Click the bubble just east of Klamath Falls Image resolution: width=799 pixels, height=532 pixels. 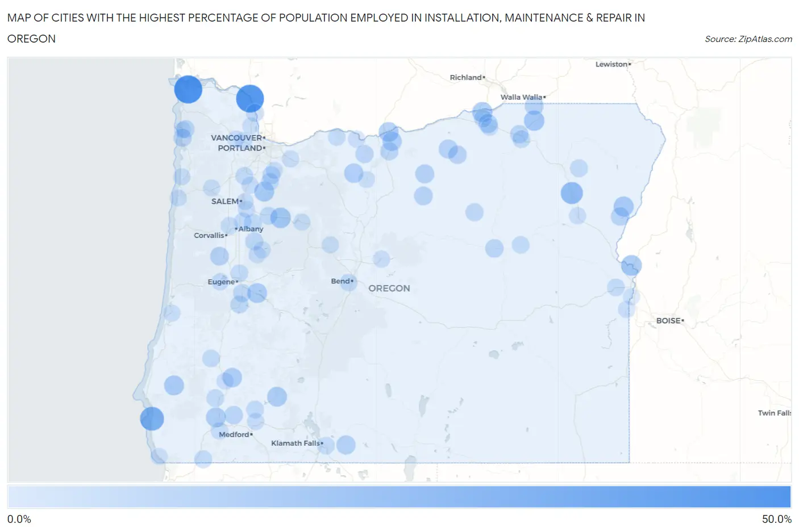pos(346,445)
